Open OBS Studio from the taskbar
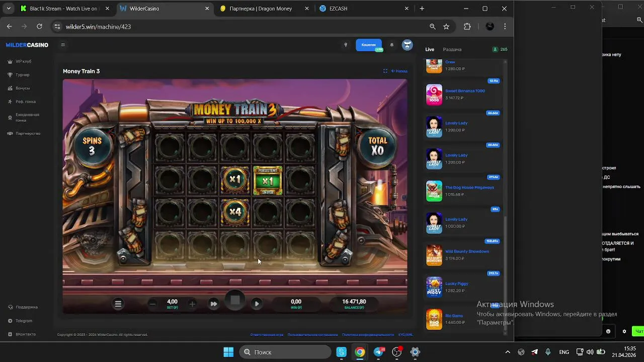 coord(397,352)
